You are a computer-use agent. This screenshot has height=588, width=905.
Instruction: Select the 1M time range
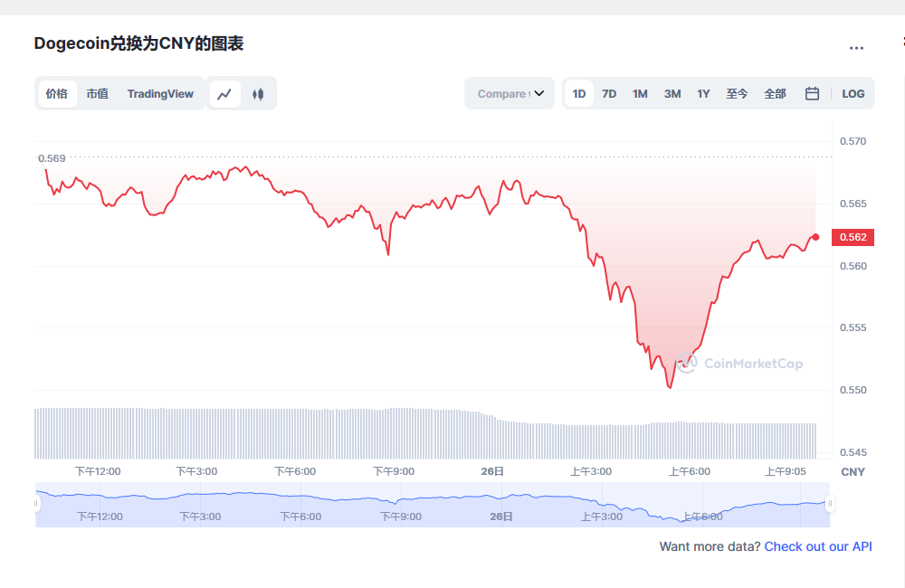tap(640, 94)
